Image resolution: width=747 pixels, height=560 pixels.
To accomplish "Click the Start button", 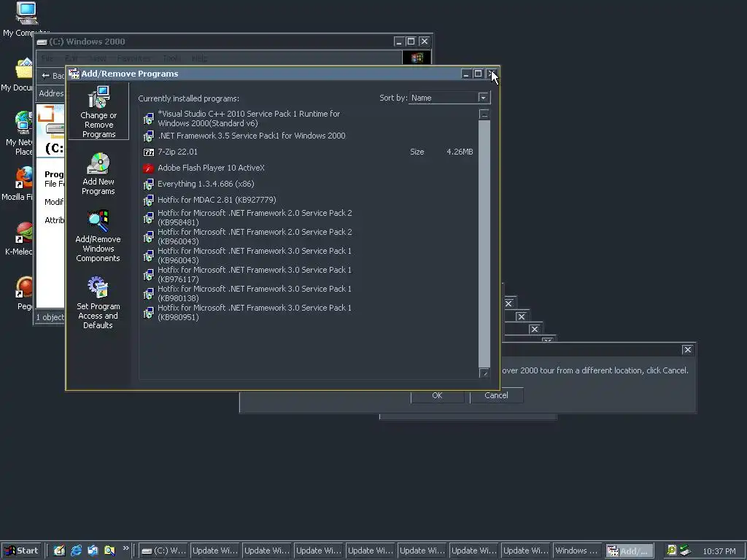I will 21,551.
